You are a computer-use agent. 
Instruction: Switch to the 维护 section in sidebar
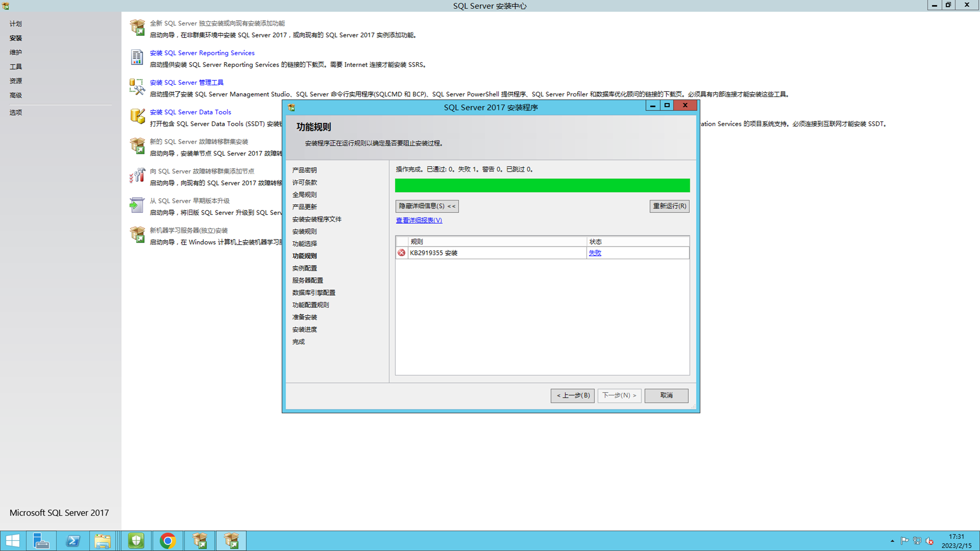tap(16, 53)
